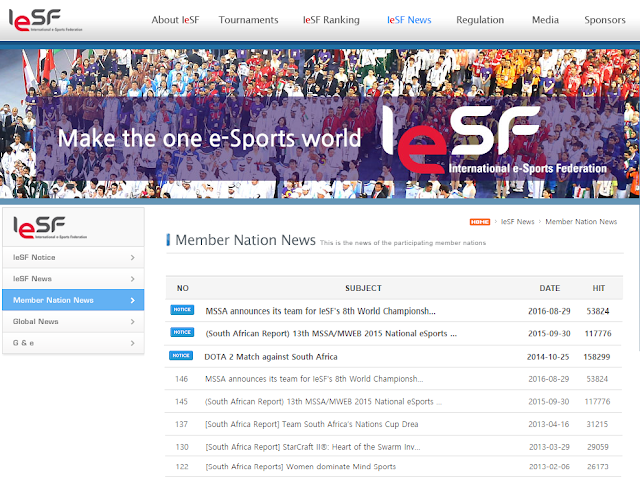640x477 pixels.
Task: Open the IeSF News top menu
Action: [x=409, y=20]
